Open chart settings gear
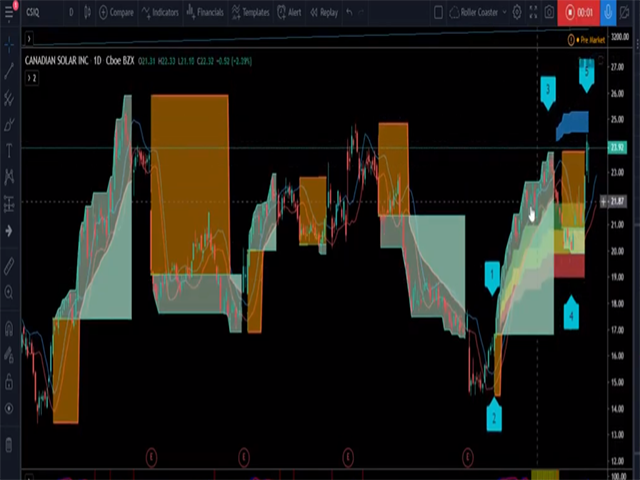Screen dimensions: 640x480 click(x=517, y=13)
